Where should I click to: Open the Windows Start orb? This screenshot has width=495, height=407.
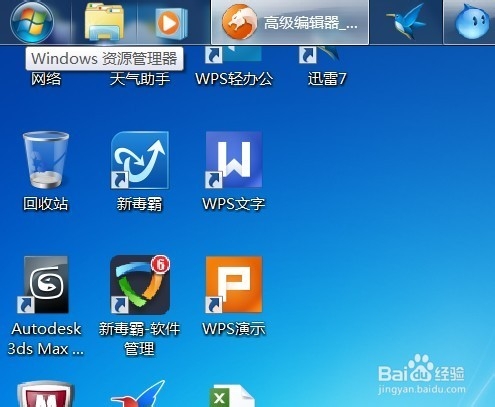pos(32,22)
